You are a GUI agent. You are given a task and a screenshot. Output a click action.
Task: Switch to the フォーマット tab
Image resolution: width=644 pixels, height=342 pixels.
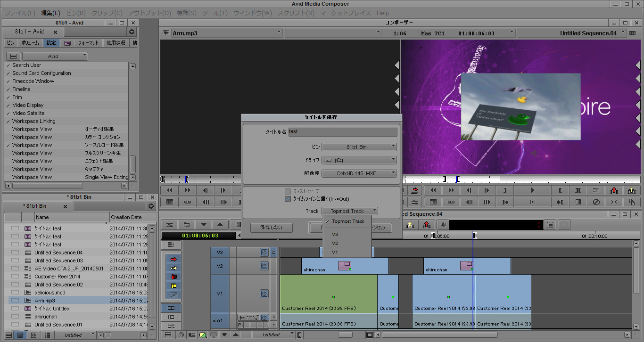(x=88, y=43)
